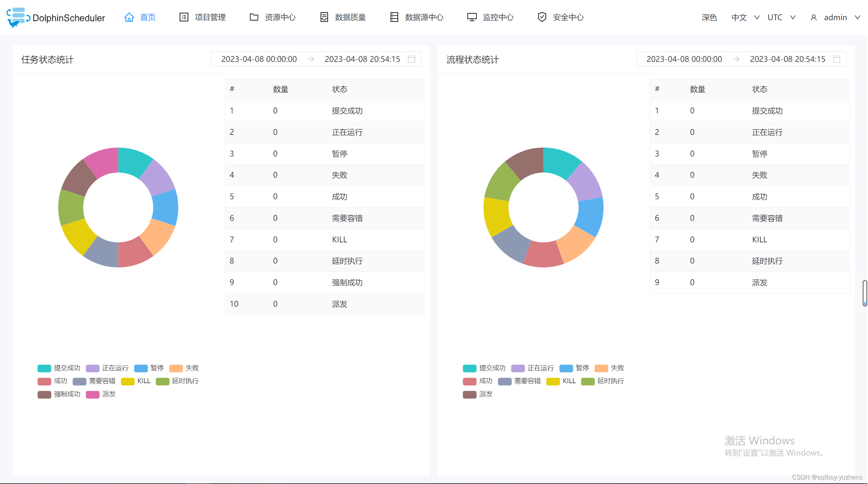Open calendar icon in task statistics date range

pos(411,59)
